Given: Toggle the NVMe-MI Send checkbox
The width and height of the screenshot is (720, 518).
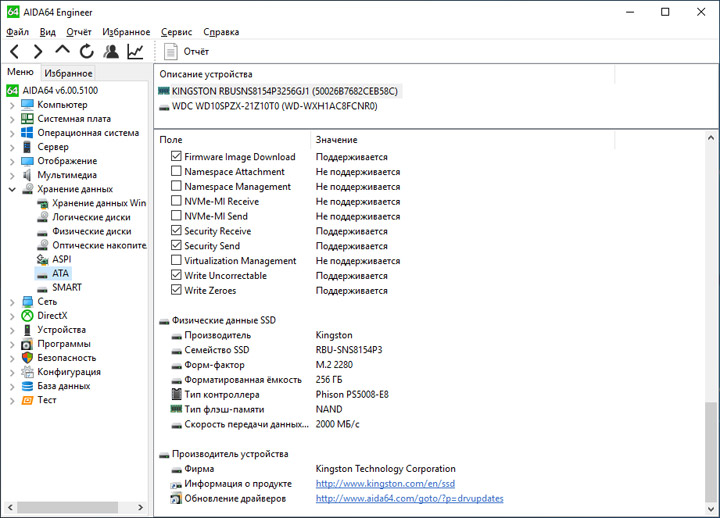Looking at the screenshot, I should point(176,215).
